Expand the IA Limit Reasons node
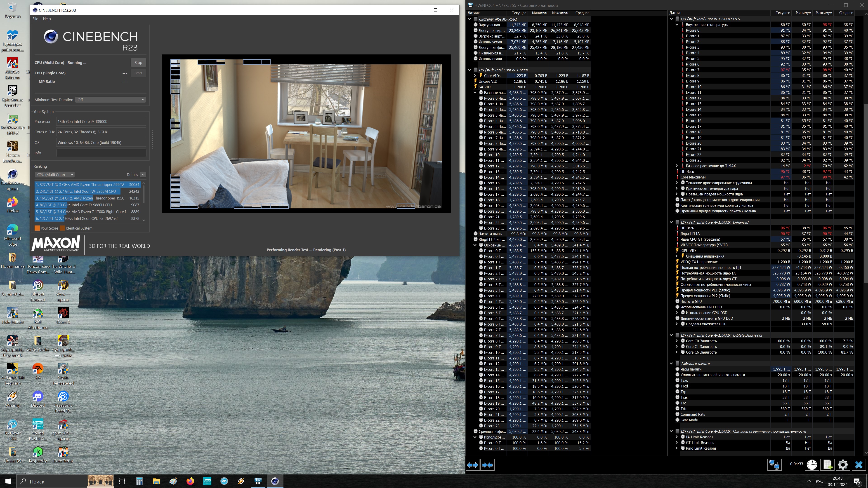Viewport: 868px width, 488px height. (x=676, y=437)
